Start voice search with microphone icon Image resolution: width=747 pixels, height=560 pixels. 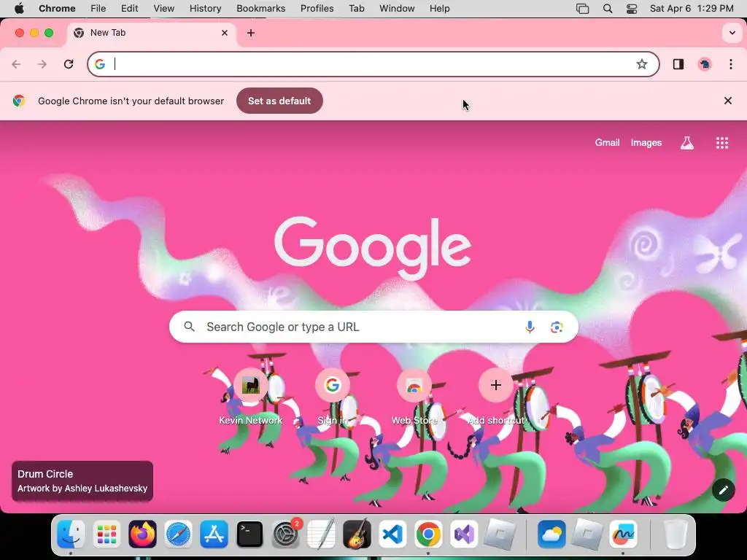[x=530, y=327]
